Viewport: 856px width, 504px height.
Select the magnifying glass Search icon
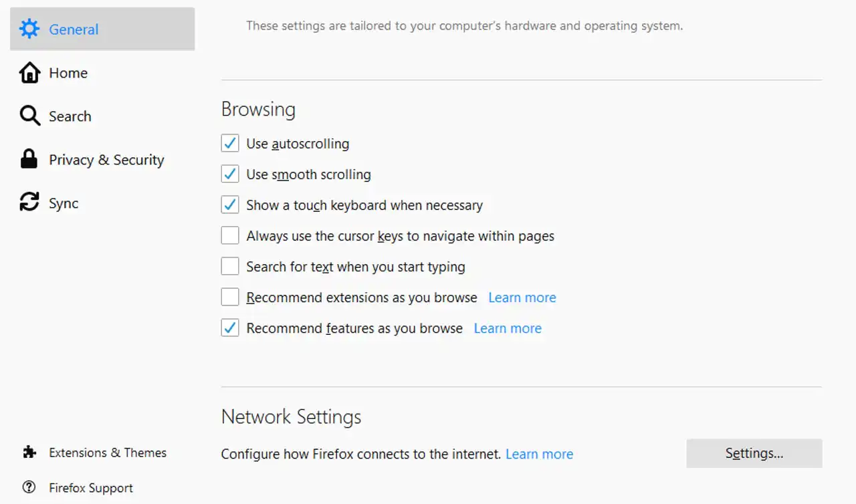[x=29, y=116]
